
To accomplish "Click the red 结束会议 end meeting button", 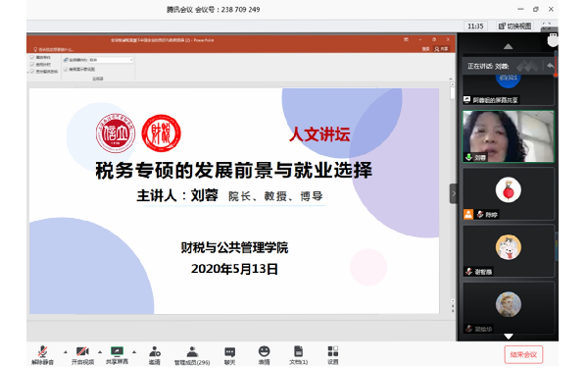I will tap(523, 354).
